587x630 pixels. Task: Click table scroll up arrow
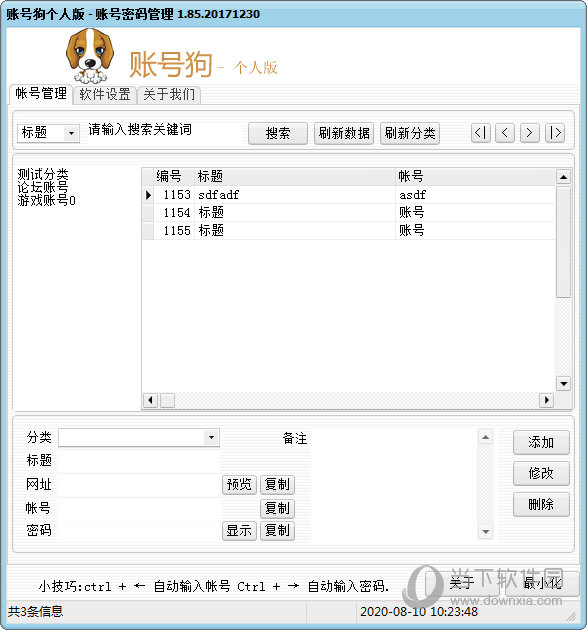coord(563,177)
